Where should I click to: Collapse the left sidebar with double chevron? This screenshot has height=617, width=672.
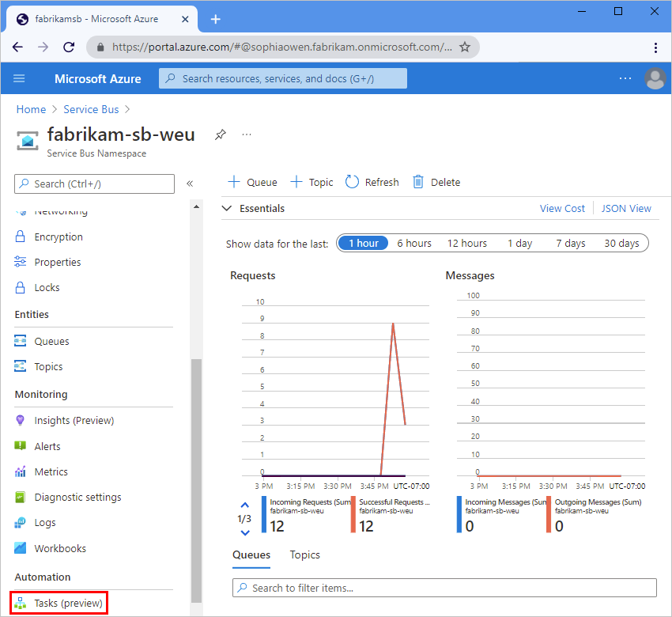point(190,183)
